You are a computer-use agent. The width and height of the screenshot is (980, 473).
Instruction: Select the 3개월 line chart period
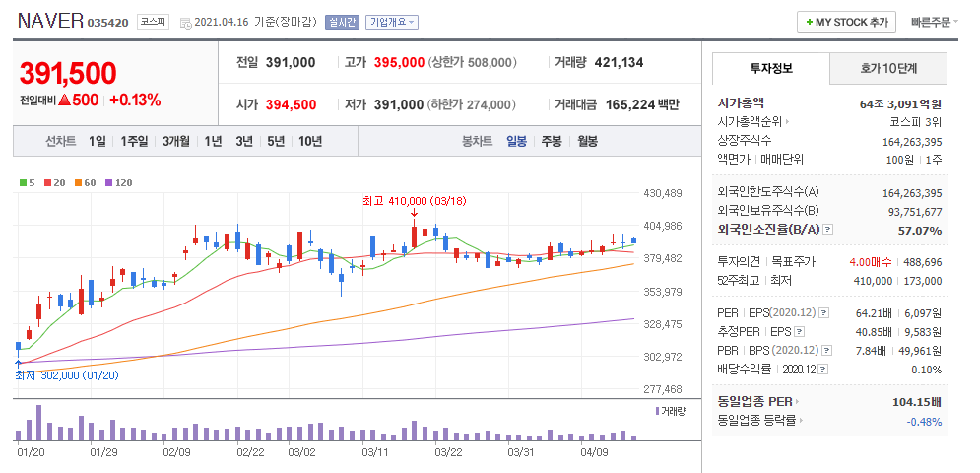pos(175,141)
